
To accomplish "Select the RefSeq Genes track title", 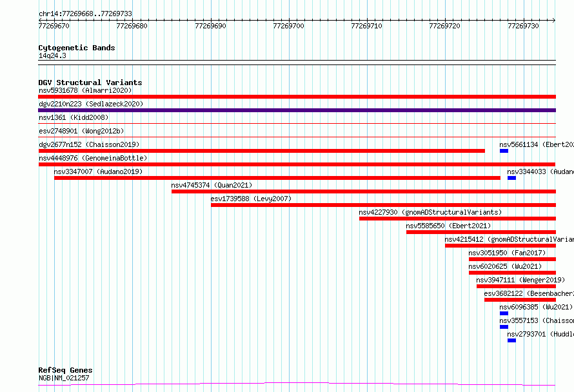I will tap(65, 371).
